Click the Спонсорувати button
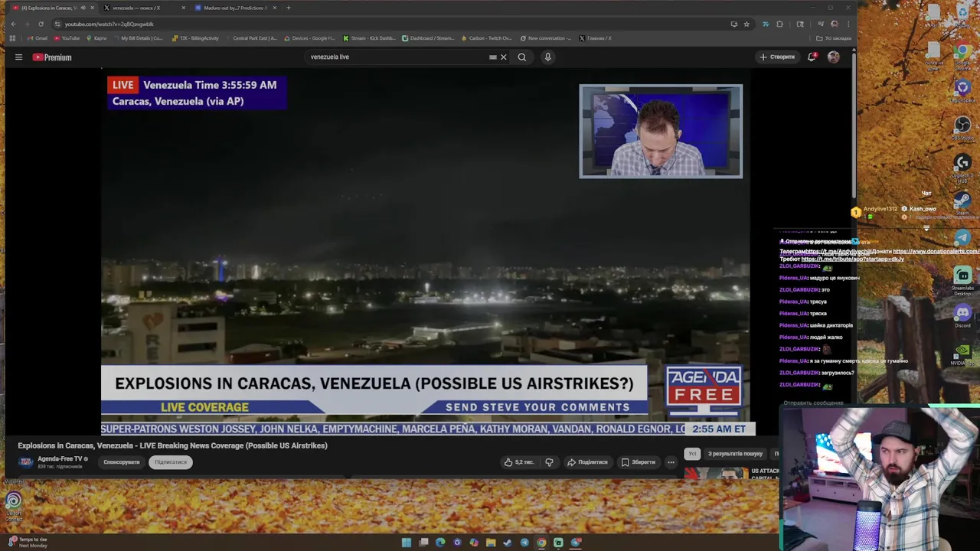The width and height of the screenshot is (980, 551). (x=122, y=462)
